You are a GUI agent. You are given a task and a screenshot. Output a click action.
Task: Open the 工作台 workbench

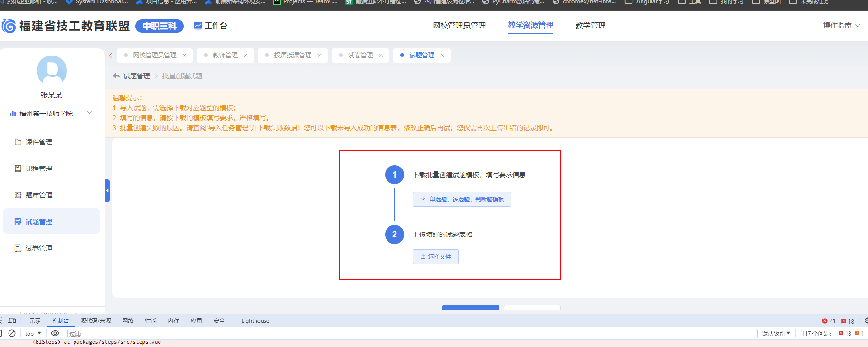pos(211,26)
